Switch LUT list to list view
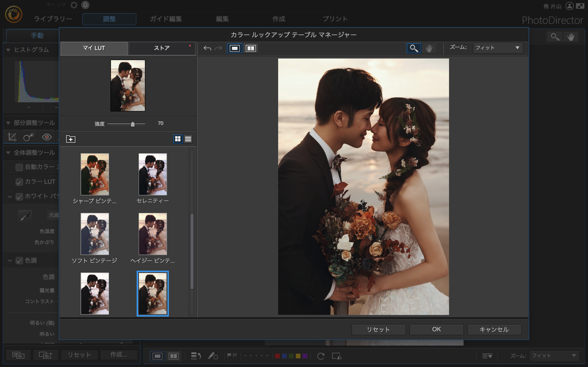Screen dimensions: 588x367 (x=188, y=139)
